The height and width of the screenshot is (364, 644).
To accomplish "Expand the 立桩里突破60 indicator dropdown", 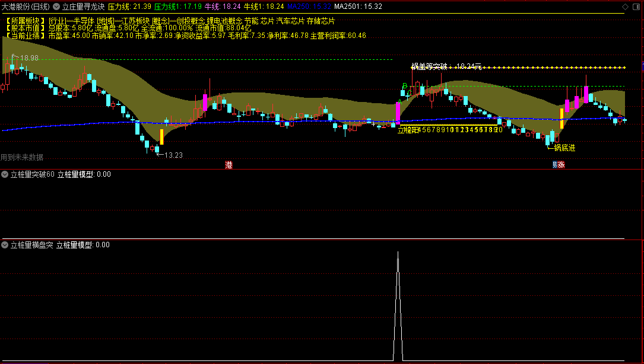I will pos(5,174).
